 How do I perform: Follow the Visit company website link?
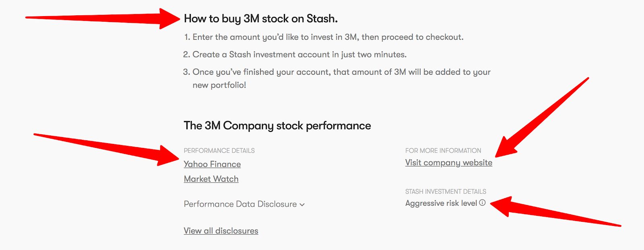click(448, 163)
